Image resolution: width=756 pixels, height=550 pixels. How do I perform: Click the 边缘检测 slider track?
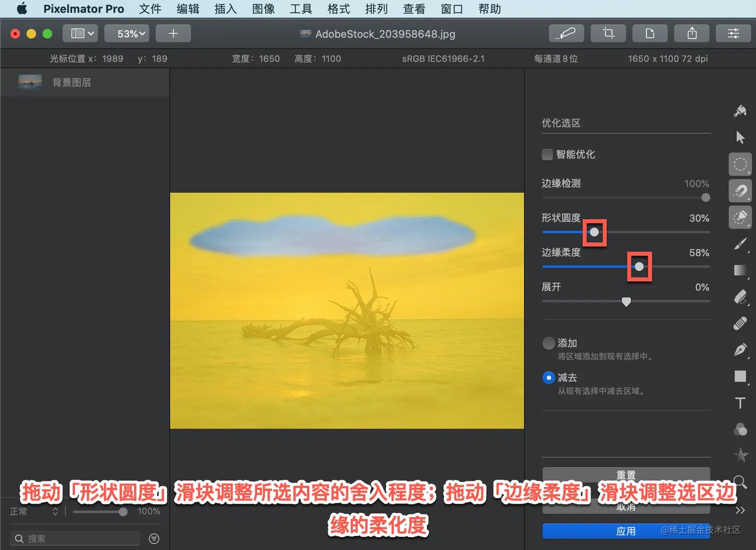pyautogui.click(x=626, y=198)
